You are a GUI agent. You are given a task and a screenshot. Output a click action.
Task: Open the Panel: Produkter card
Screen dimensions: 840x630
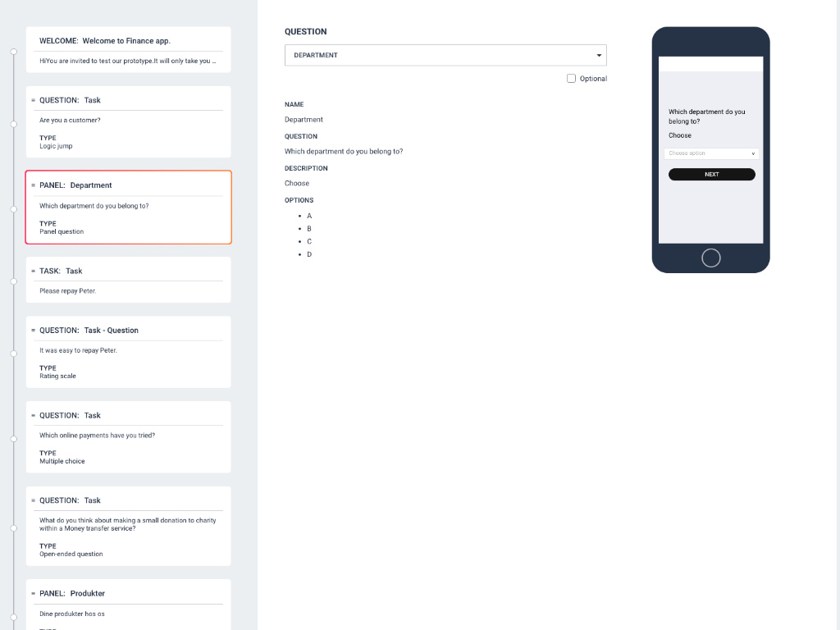click(129, 605)
